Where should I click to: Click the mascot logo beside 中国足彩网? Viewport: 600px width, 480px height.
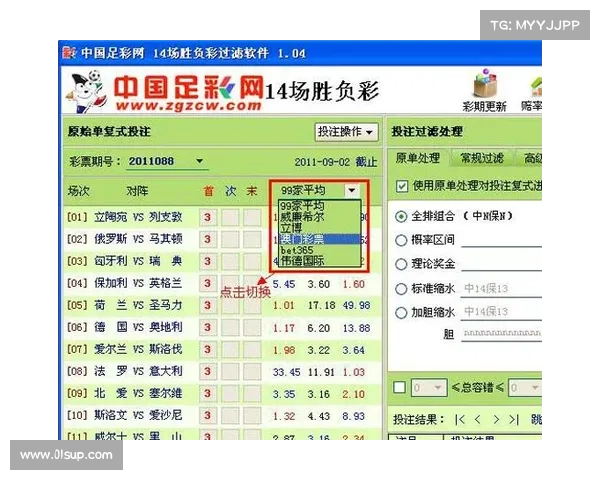click(x=86, y=92)
